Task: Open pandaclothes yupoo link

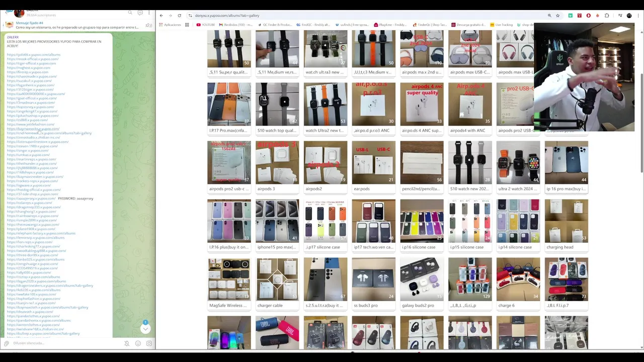Action: 33,316
